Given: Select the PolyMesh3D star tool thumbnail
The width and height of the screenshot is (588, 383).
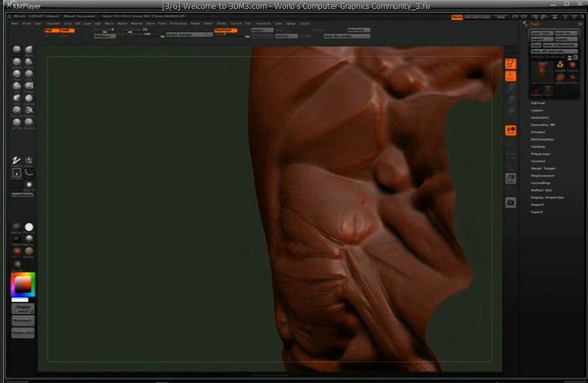Looking at the screenshot, I should [573, 77].
